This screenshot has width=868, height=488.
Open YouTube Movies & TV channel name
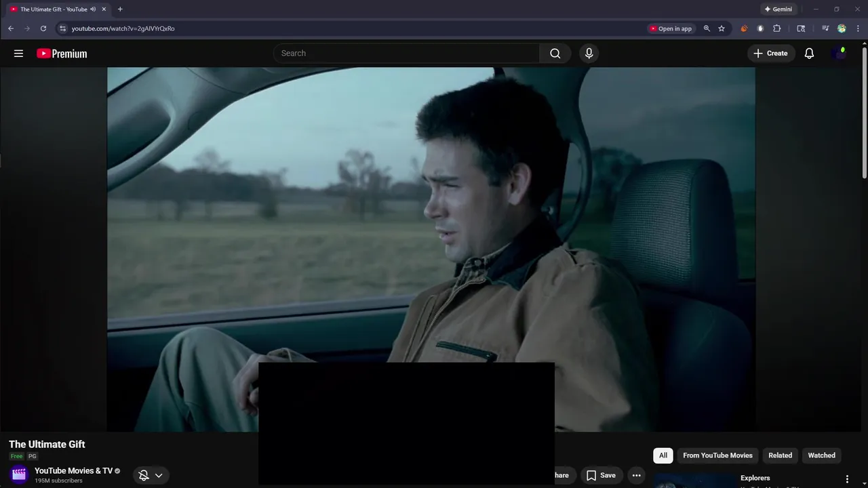click(73, 470)
